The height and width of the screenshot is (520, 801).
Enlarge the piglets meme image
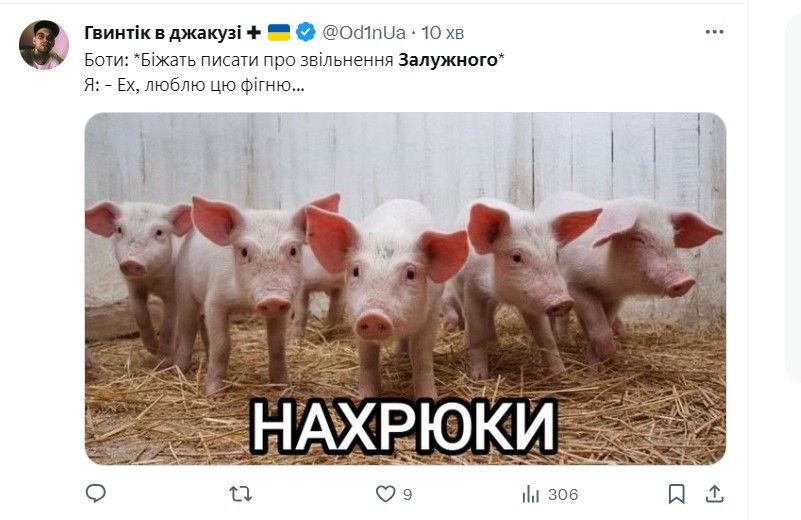pyautogui.click(x=405, y=289)
